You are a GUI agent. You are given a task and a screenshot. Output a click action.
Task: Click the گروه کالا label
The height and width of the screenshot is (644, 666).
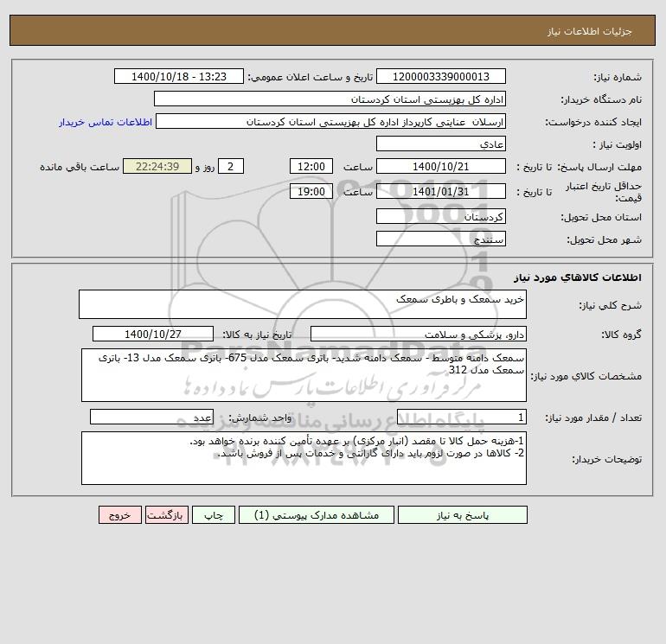click(621, 335)
